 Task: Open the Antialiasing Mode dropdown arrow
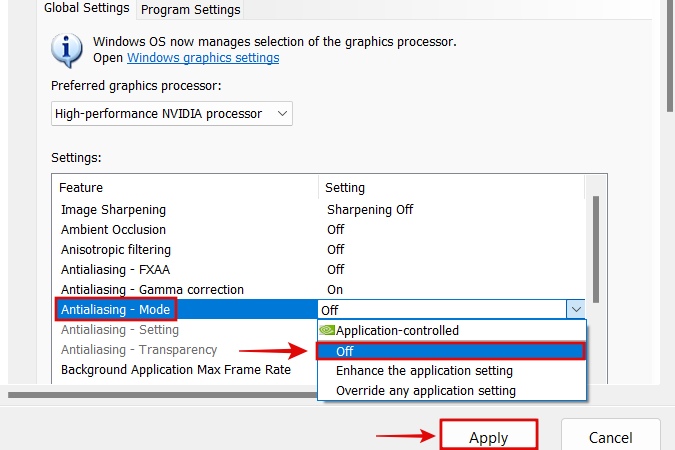coord(575,310)
